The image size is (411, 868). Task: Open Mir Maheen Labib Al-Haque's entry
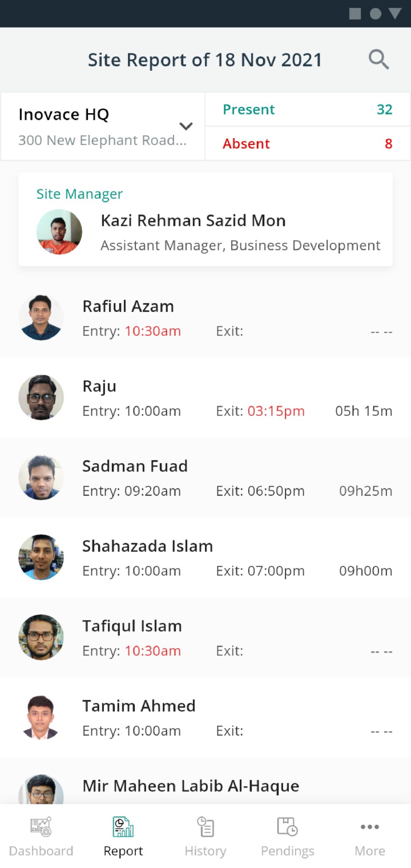[191, 786]
